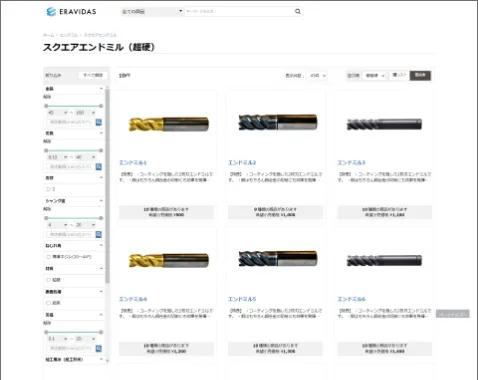This screenshot has height=380, width=478.
Task: Open the エンドミル6 dark end mill image
Action: pyautogui.click(x=384, y=261)
